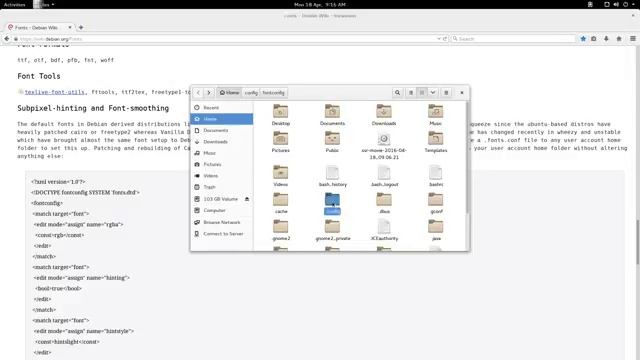This screenshot has width=640, height=360.
Task: Open the URL history dropdown arrow
Action: (439, 39)
